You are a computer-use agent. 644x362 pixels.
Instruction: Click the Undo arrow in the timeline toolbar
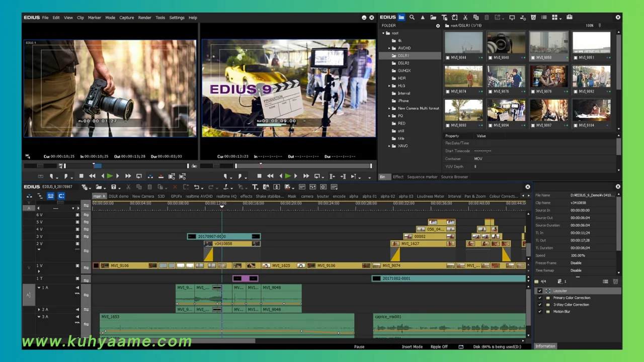pyautogui.click(x=197, y=187)
